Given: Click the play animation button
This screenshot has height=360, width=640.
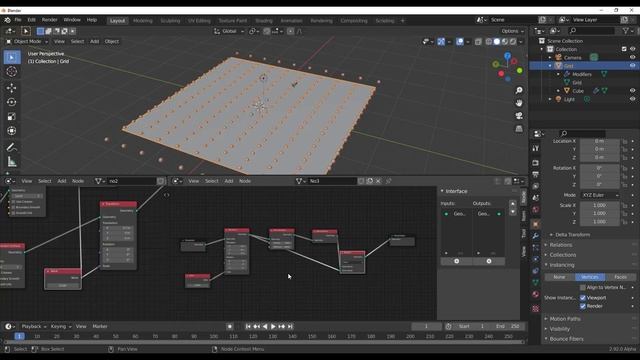Looking at the screenshot, I should point(273,327).
